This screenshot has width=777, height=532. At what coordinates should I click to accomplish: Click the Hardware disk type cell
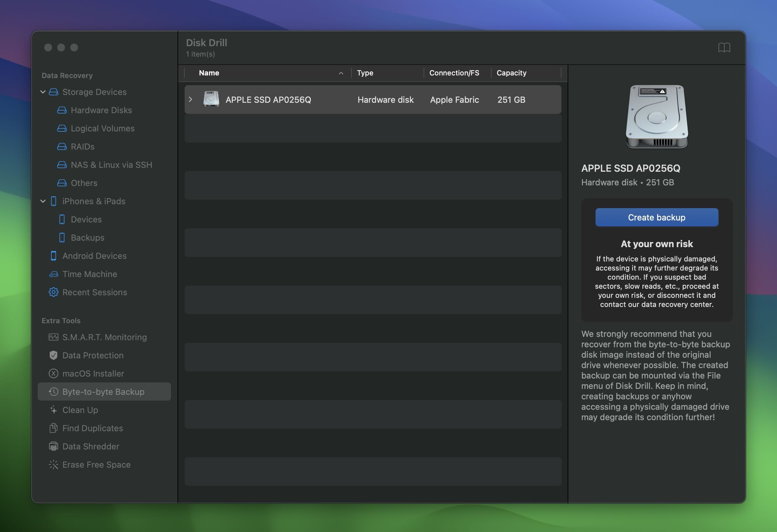386,100
